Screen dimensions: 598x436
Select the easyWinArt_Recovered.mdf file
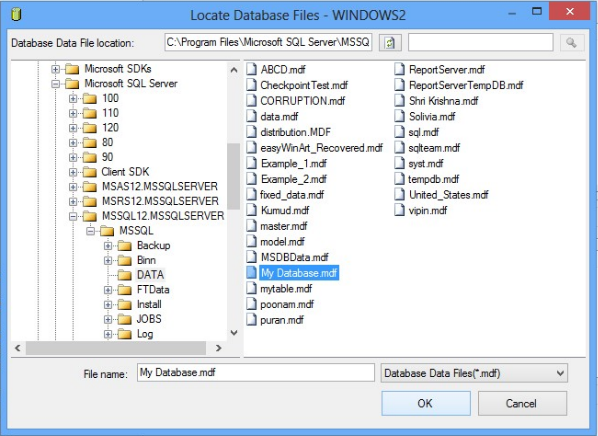pyautogui.click(x=322, y=148)
